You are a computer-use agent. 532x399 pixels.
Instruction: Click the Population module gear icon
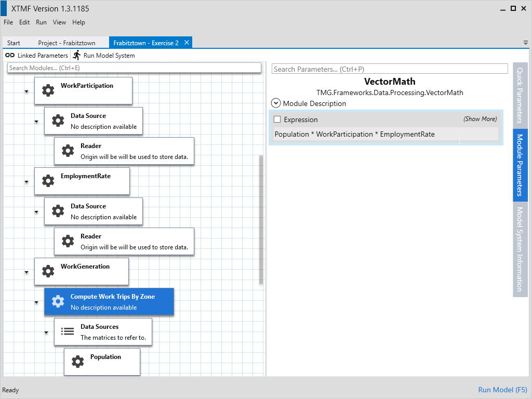point(77,362)
